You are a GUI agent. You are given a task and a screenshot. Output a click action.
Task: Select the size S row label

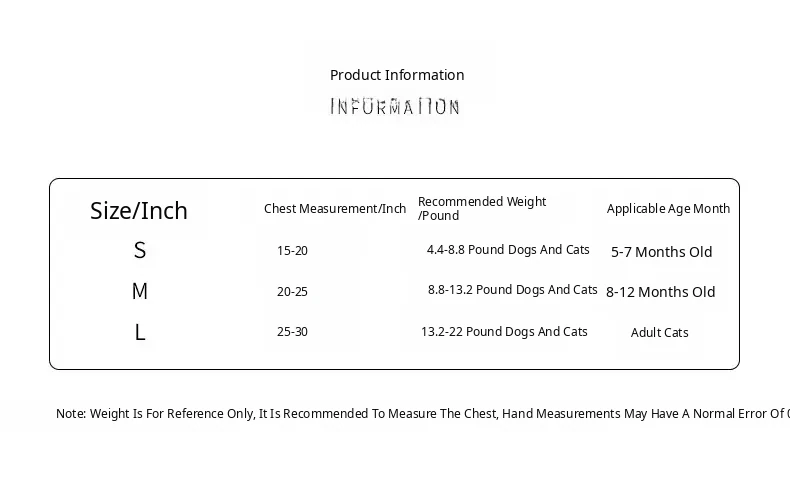click(x=140, y=250)
